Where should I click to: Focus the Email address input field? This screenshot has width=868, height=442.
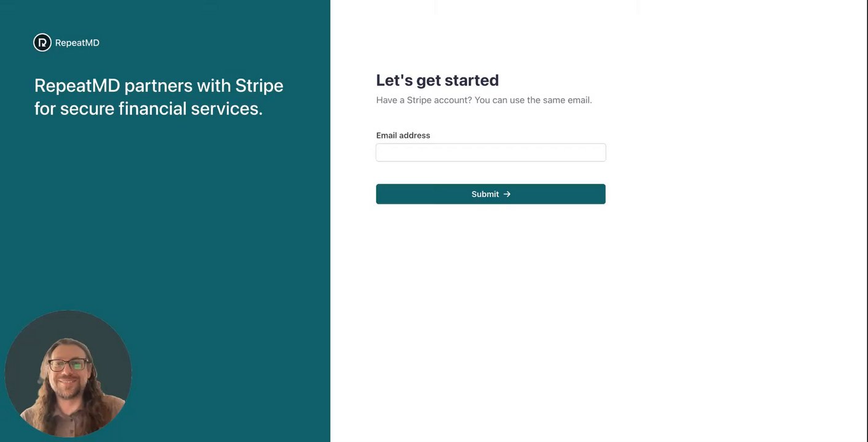[491, 153]
